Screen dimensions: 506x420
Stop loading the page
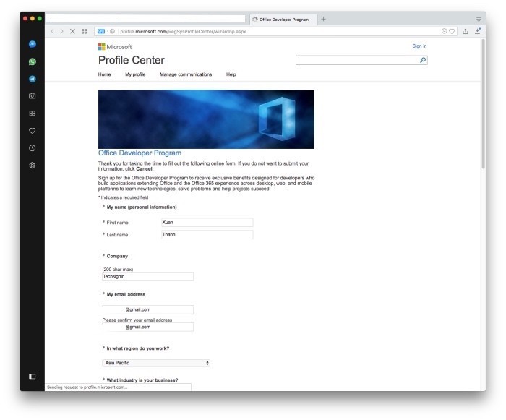click(72, 31)
